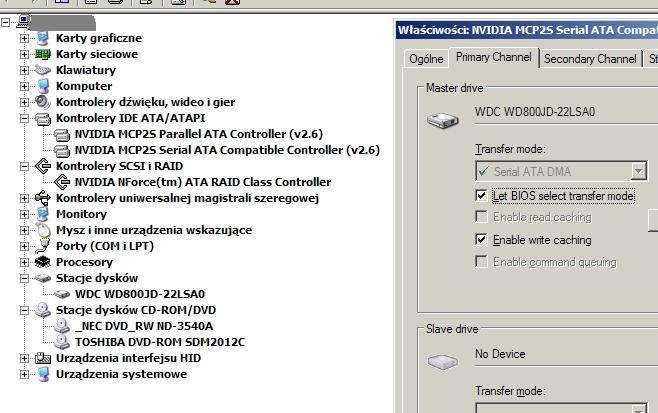Click the properties dialog title bar
The width and height of the screenshot is (658, 413).
click(527, 30)
